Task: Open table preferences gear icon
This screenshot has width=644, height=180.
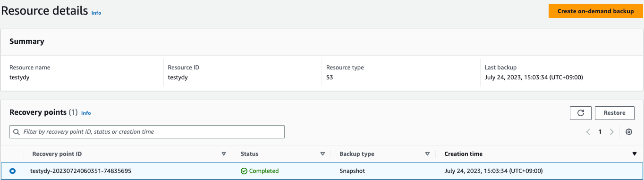Action: [629, 132]
